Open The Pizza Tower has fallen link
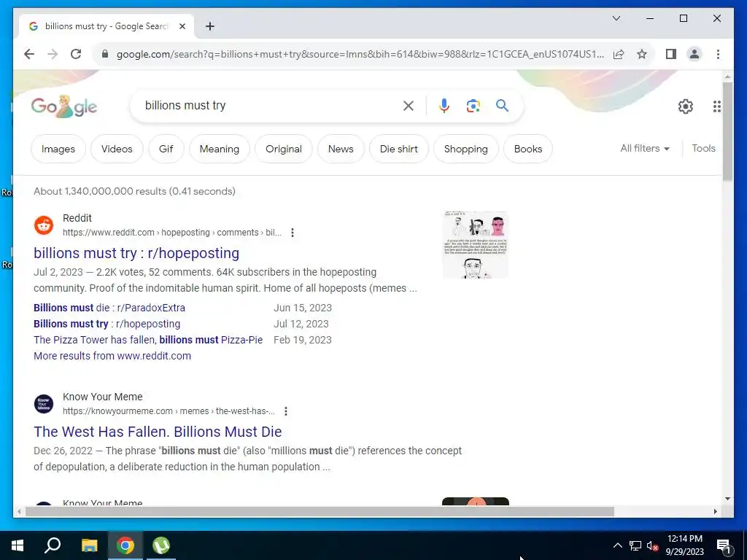This screenshot has height=560, width=747. (x=148, y=340)
